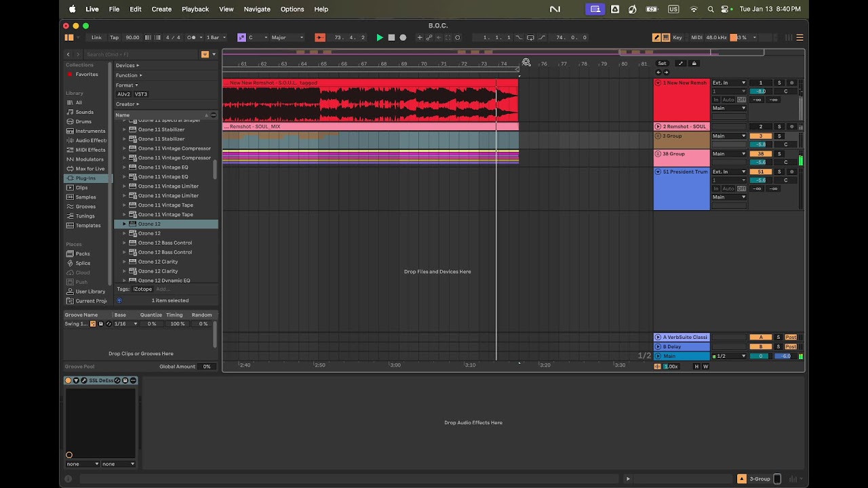The height and width of the screenshot is (488, 868).
Task: Open the Create menu
Action: click(x=161, y=9)
